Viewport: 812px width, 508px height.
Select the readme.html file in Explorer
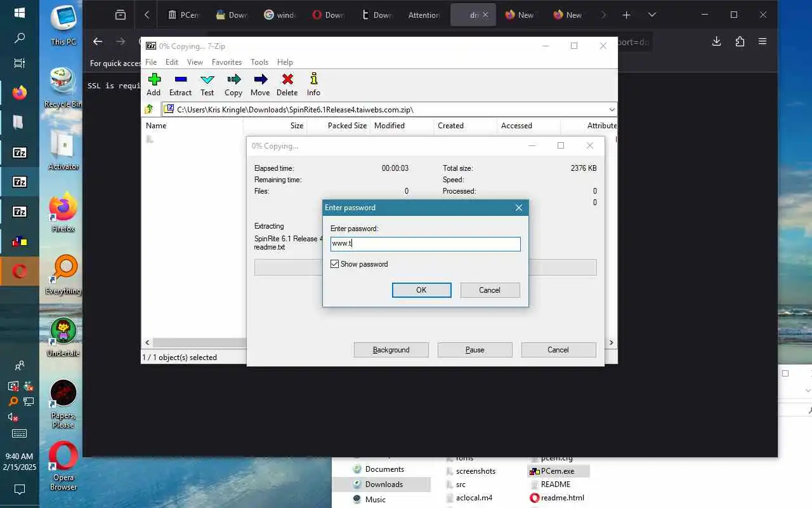pos(557,498)
